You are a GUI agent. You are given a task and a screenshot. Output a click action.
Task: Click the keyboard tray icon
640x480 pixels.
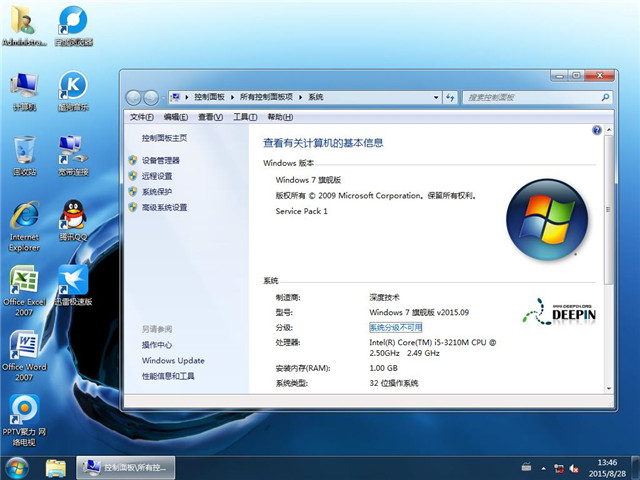527,467
